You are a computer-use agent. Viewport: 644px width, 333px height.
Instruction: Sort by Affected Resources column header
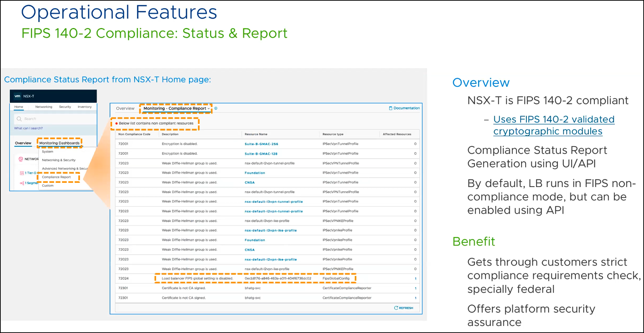(397, 134)
